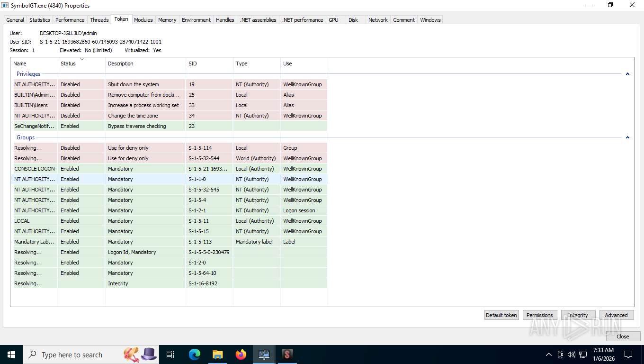Screen dimensions: 644x364
Task: Open the network status tray icon
Action: point(583,355)
